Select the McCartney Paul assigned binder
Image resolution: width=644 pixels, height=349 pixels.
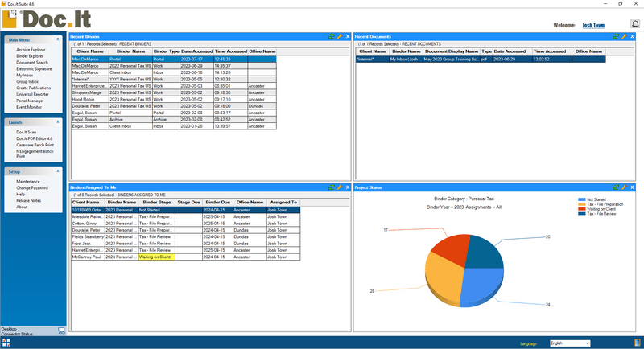(x=186, y=257)
